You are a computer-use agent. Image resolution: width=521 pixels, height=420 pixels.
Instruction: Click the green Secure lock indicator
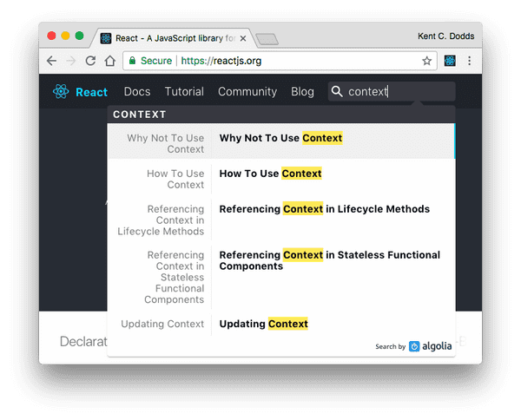pyautogui.click(x=148, y=61)
